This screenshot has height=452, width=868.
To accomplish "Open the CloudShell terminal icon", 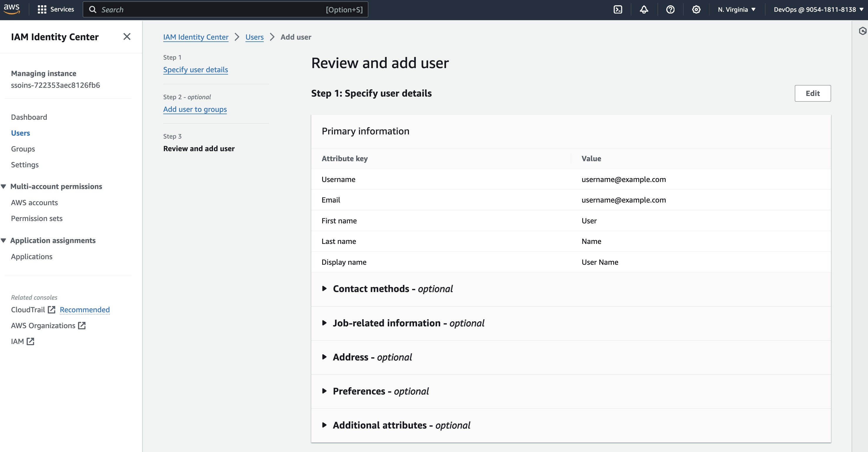I will coord(618,9).
